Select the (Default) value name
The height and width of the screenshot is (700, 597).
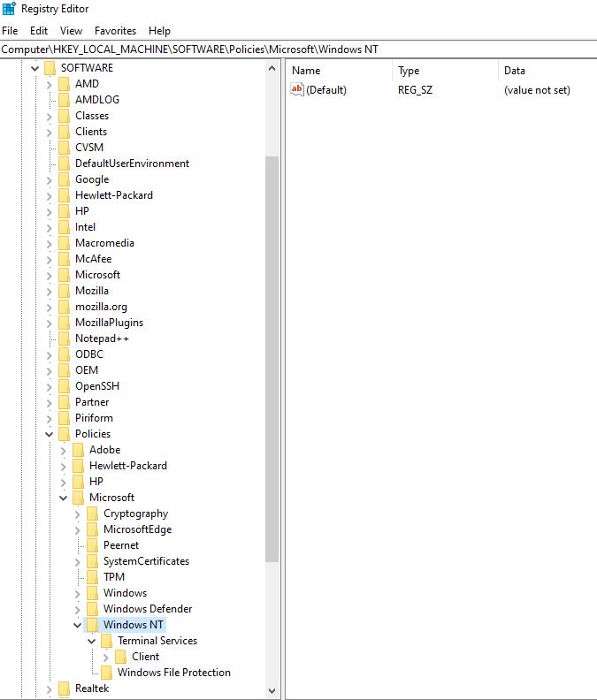326,90
